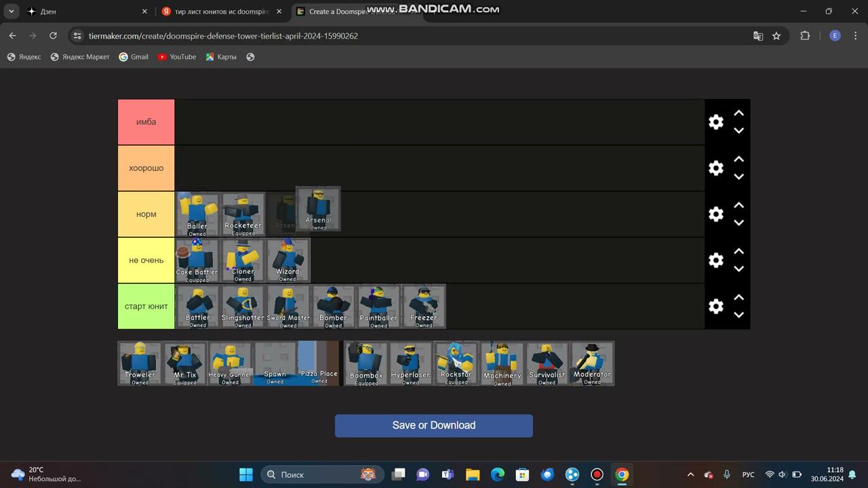Open settings gear for старт юнит tier

click(x=715, y=306)
